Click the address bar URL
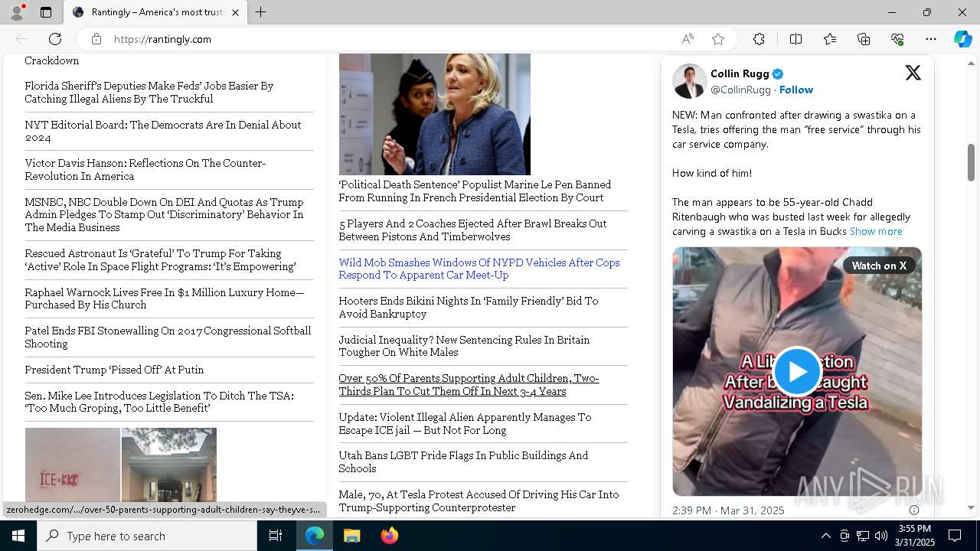This screenshot has width=980, height=551. pyautogui.click(x=162, y=39)
